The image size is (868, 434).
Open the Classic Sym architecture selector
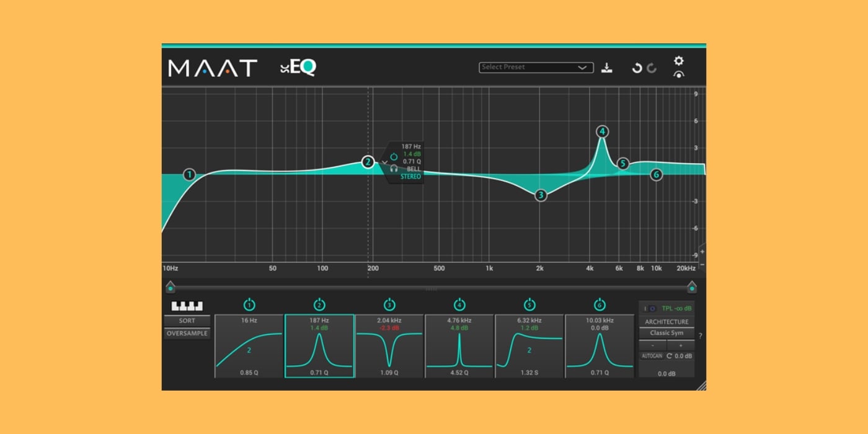point(666,333)
